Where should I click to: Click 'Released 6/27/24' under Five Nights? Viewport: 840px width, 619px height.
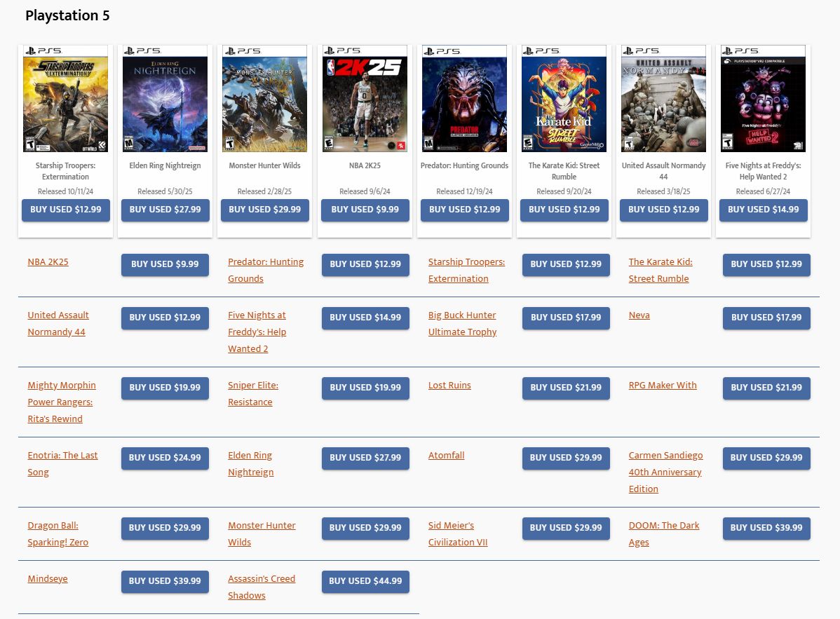coord(764,191)
